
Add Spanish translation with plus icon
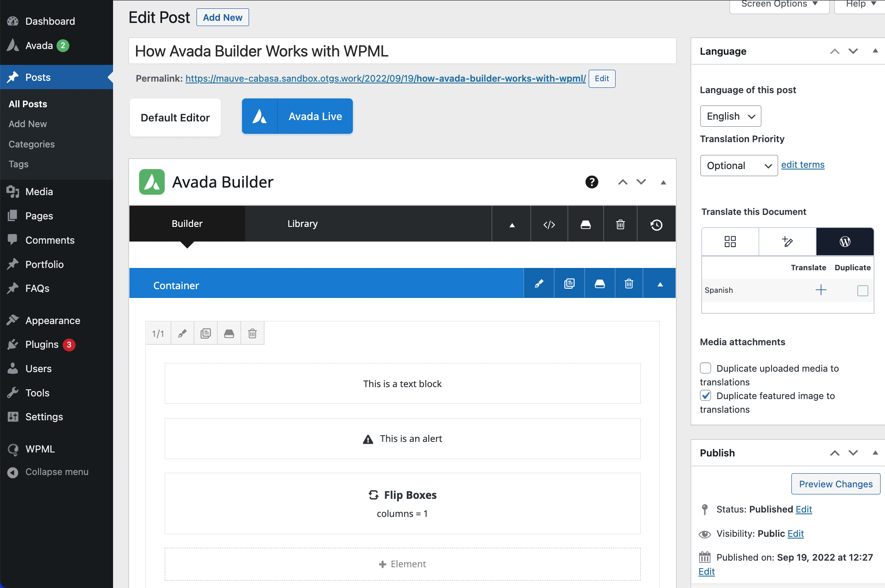click(821, 290)
